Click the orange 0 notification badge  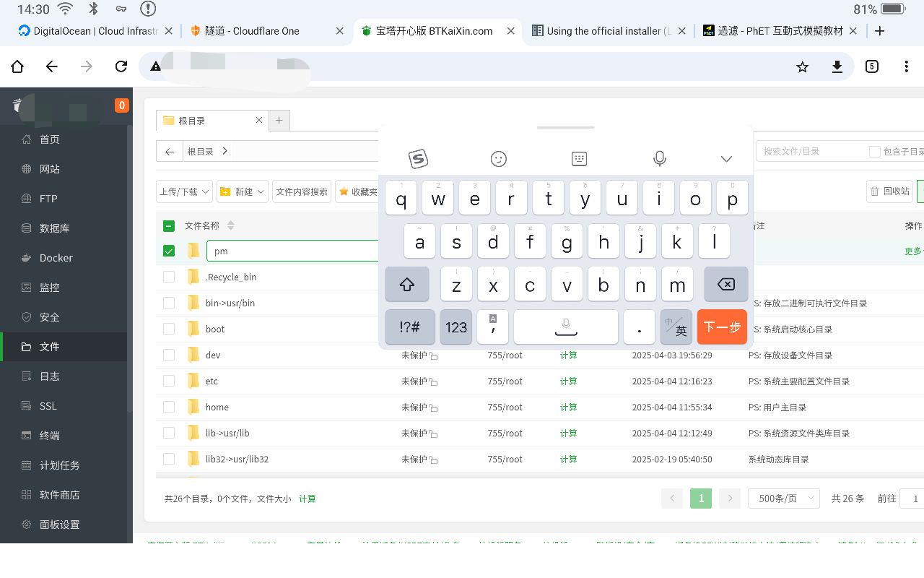point(121,105)
